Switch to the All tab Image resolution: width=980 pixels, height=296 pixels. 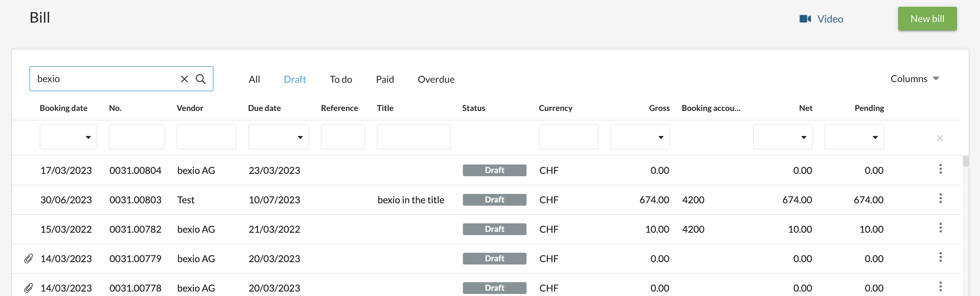click(254, 79)
